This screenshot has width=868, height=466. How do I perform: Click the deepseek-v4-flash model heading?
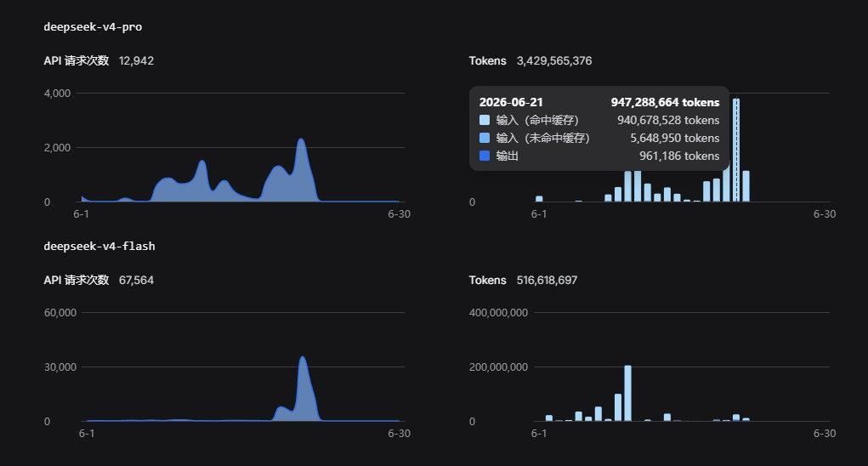click(99, 246)
